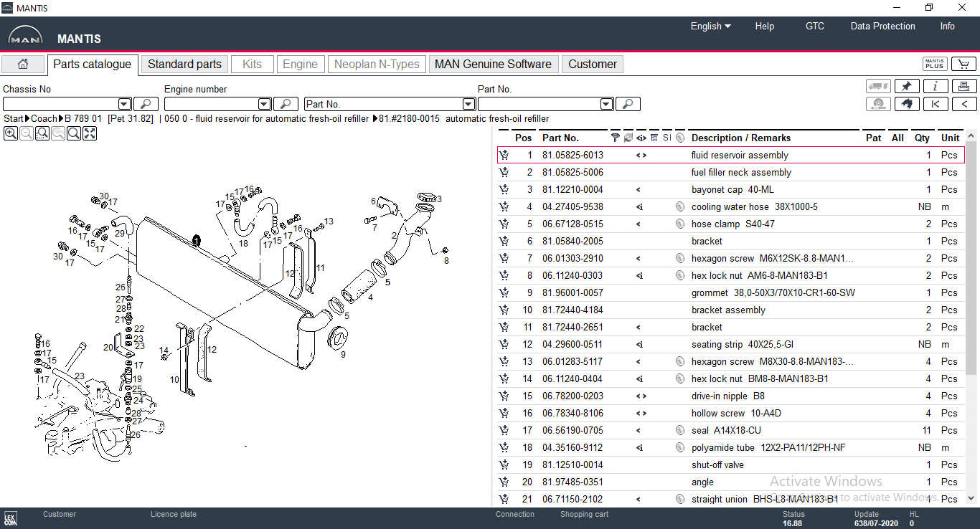Click the Chassis No search magnifier

[x=146, y=105]
